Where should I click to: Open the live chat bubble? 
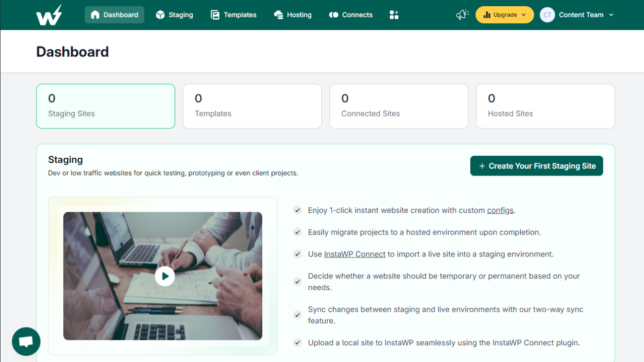point(26,341)
